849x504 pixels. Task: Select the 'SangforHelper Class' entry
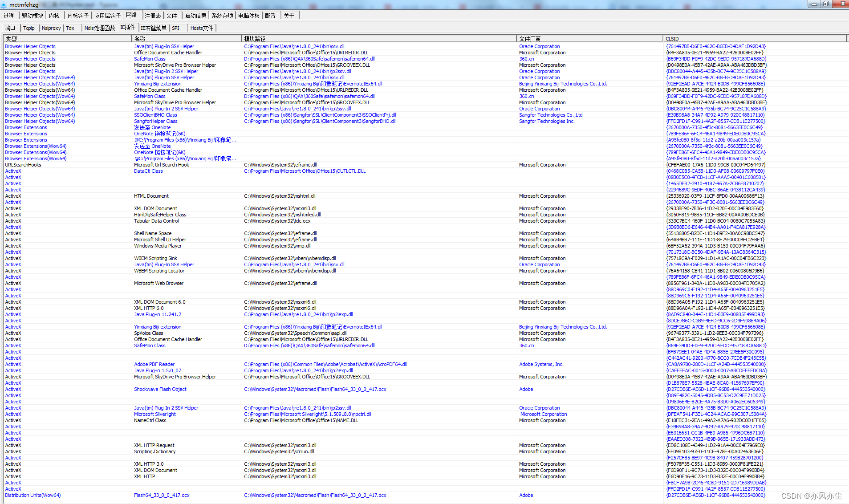(x=156, y=121)
